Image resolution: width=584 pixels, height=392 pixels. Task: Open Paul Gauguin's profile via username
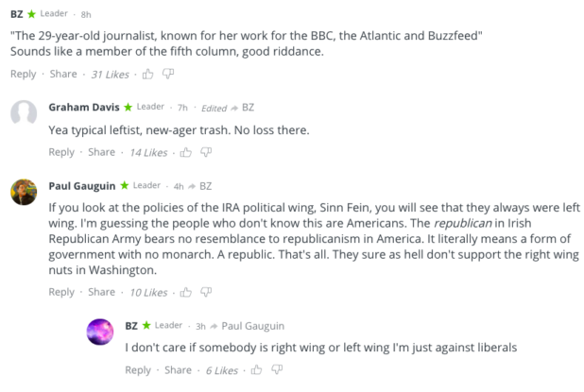click(82, 185)
